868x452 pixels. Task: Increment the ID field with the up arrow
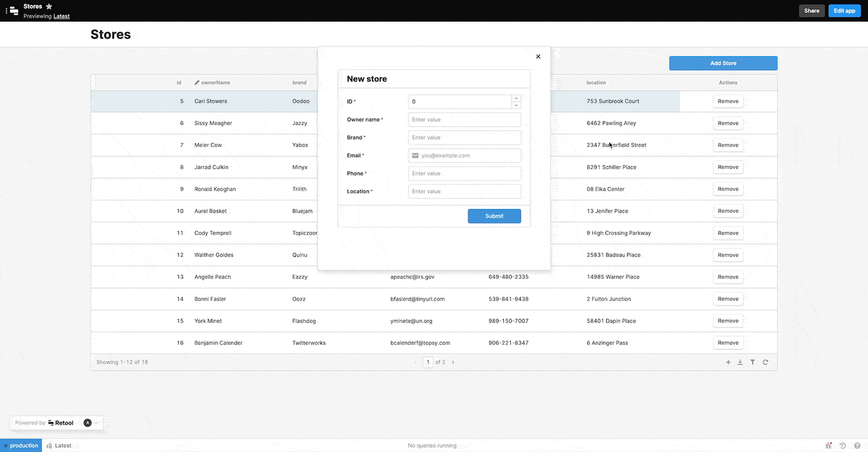516,98
